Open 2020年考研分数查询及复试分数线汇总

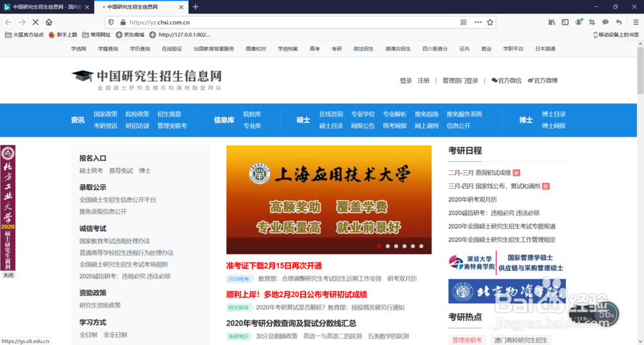(291, 323)
